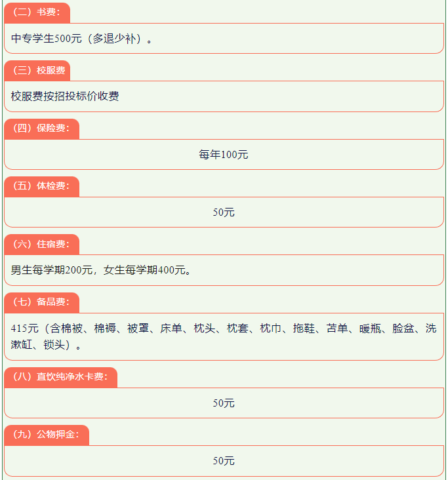Click the text 校服费按招投标价收费

(x=65, y=96)
